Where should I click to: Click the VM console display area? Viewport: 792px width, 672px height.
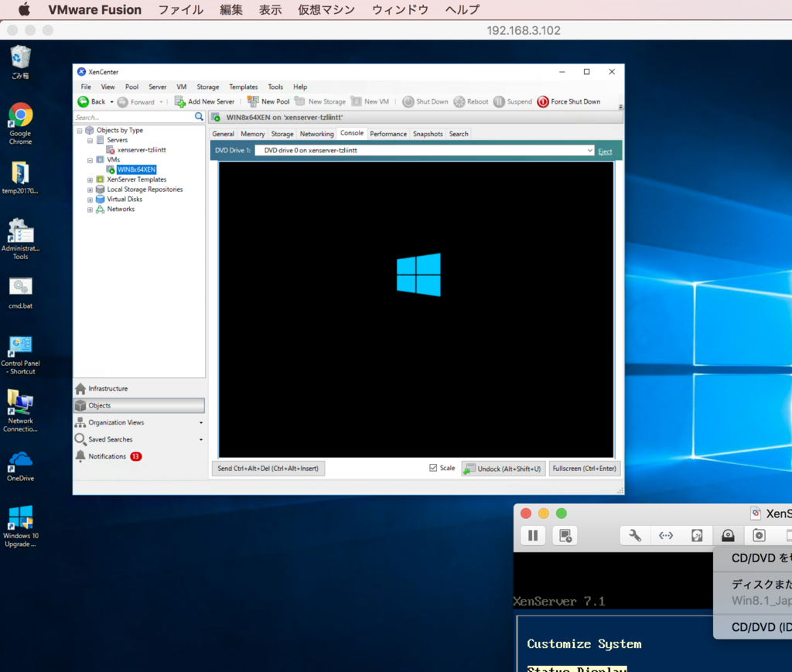416,309
